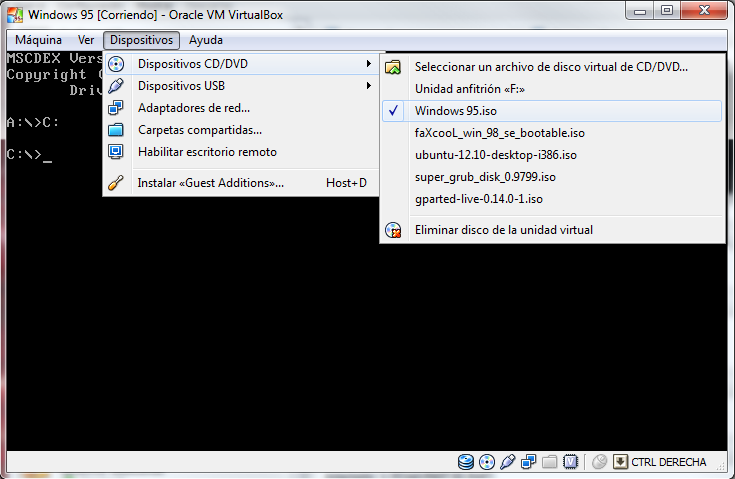Click the Guest Additions screwdriver icon

(116, 183)
